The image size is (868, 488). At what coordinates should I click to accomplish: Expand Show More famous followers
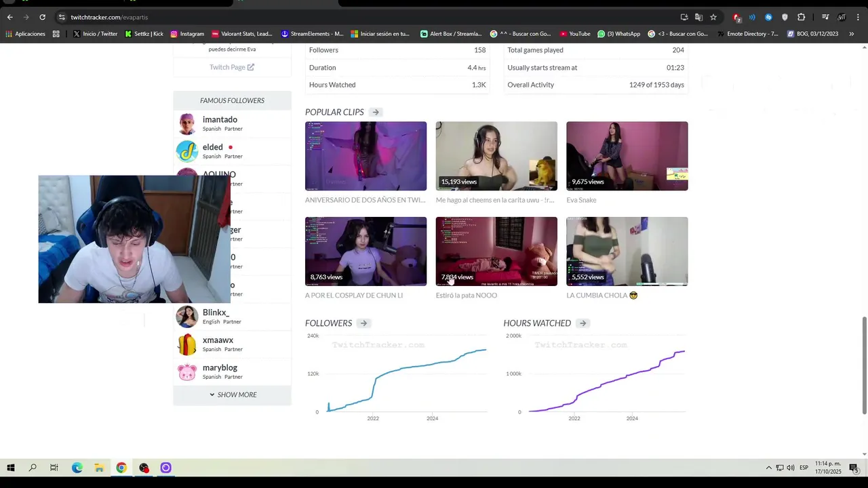click(233, 394)
